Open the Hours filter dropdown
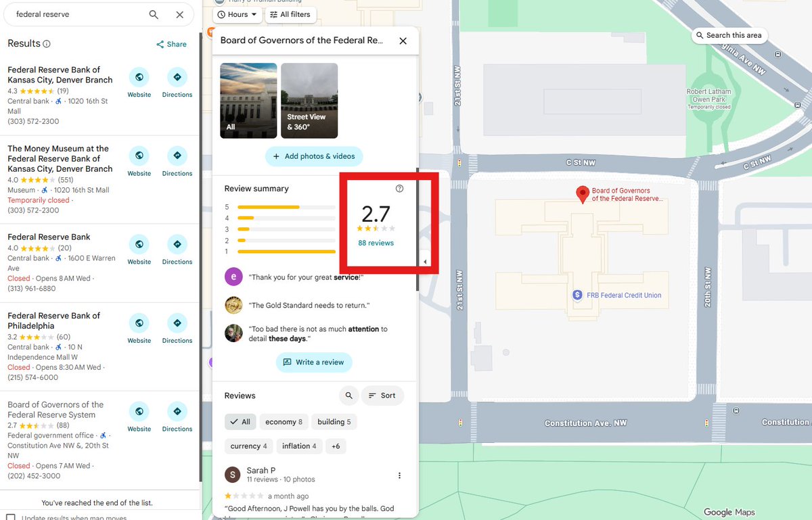812x520 pixels. coord(238,14)
